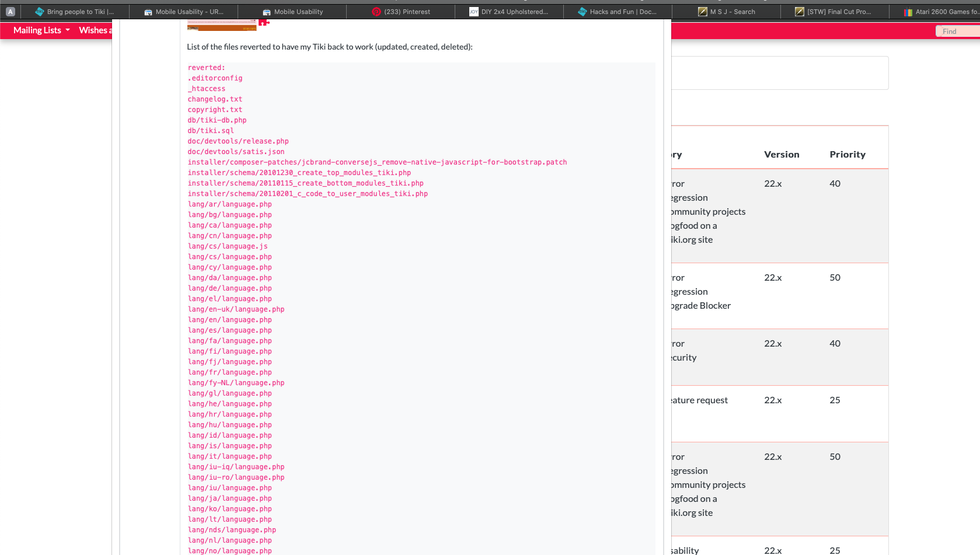Image resolution: width=980 pixels, height=555 pixels.
Task: Click the 'db/tiki.sql' line
Action: pyautogui.click(x=211, y=131)
